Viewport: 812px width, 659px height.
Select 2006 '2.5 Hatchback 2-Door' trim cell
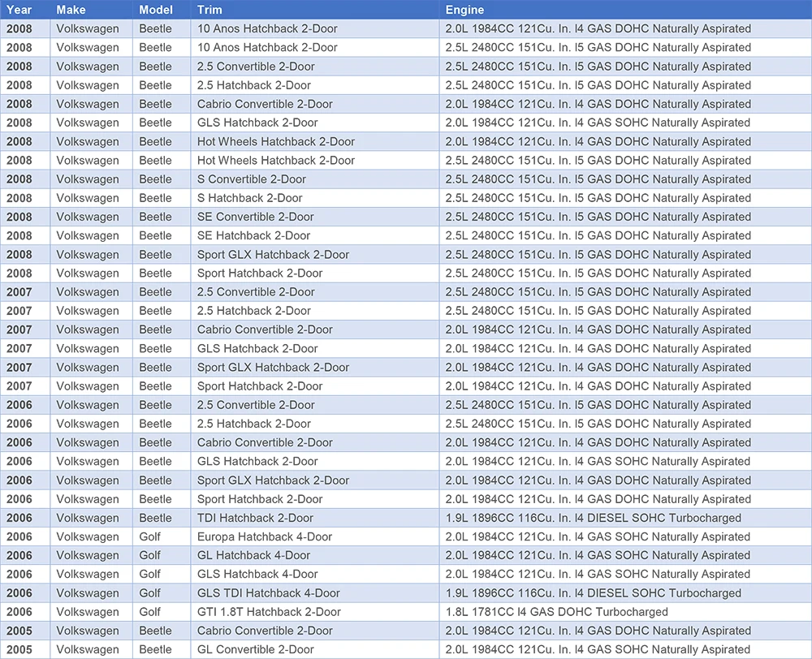point(315,424)
